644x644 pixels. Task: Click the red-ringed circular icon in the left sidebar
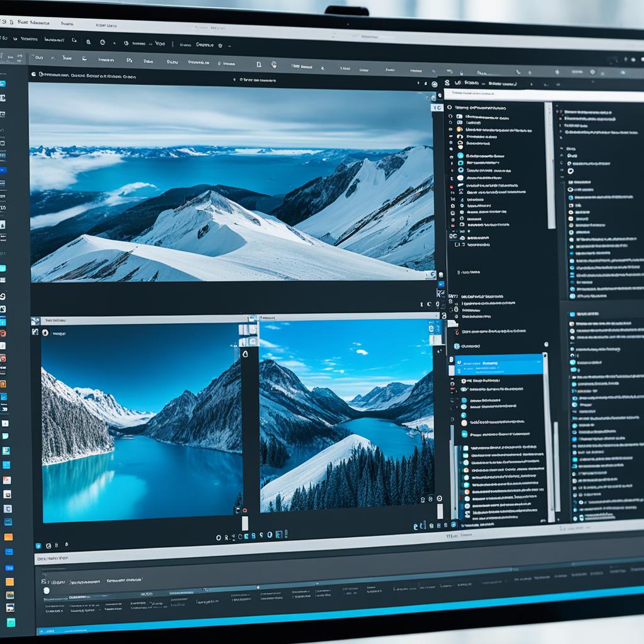click(x=3, y=333)
